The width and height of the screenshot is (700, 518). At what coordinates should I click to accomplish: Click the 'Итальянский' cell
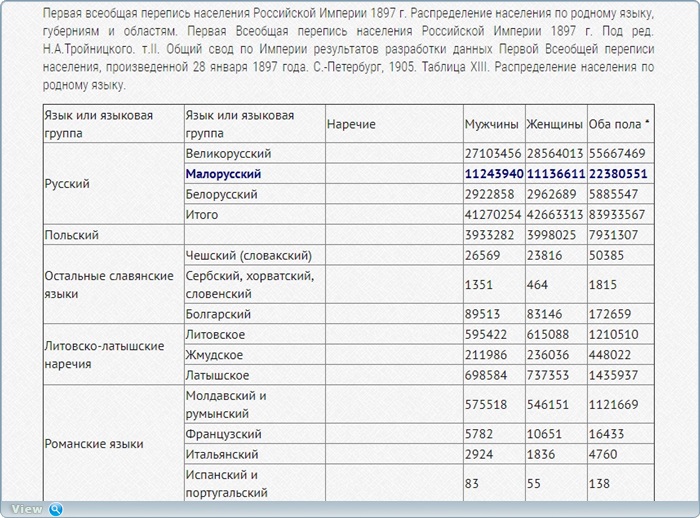coord(255,454)
